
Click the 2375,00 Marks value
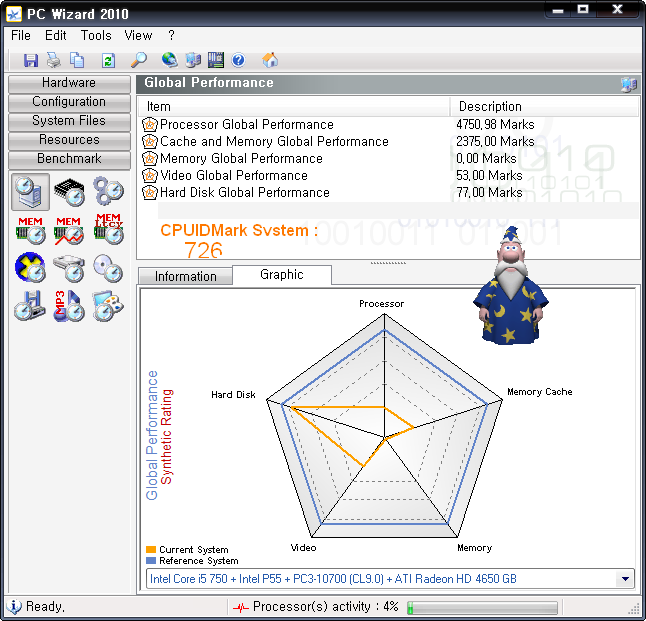click(x=495, y=141)
